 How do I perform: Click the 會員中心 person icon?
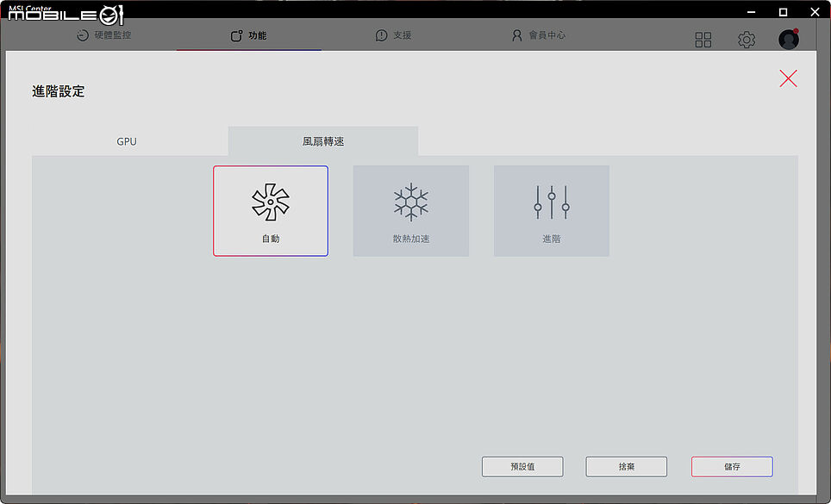[516, 35]
